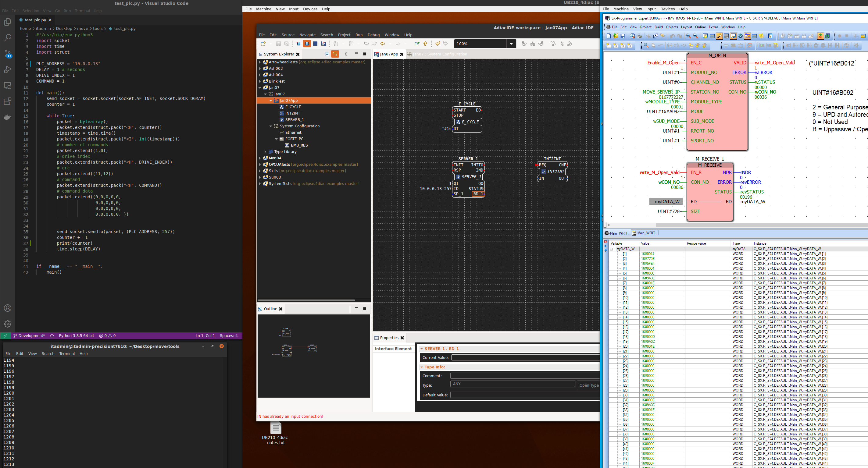Screen dimensions: 868x468
Task: Click the save icon in SX-Programmer toolbar
Action: (x=623, y=36)
